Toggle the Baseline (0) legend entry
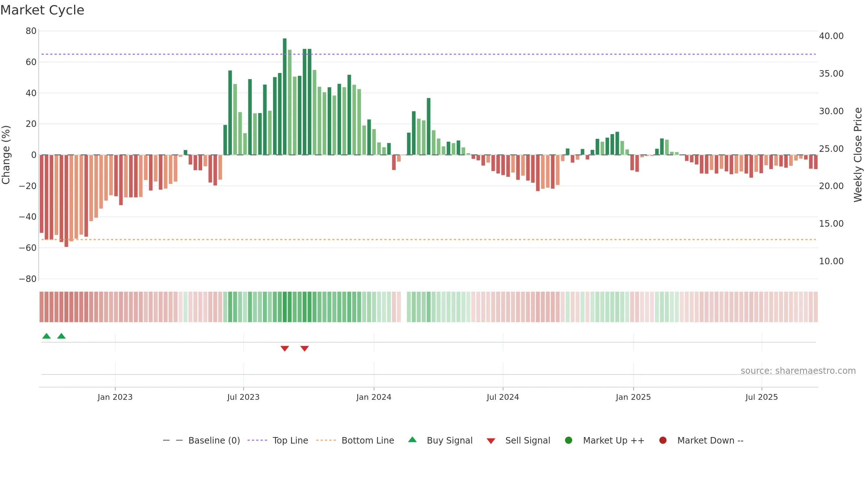This screenshot has height=488, width=868. (x=201, y=440)
